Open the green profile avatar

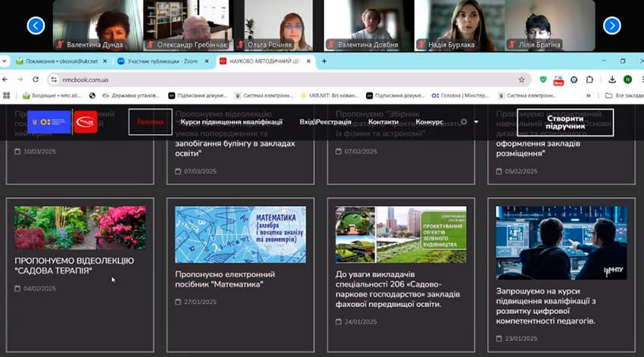[627, 80]
